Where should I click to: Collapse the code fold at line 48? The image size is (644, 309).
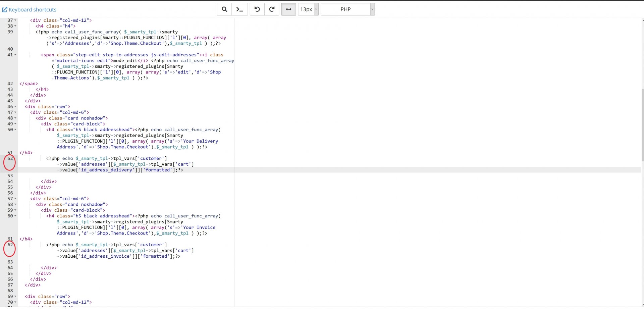[15, 118]
